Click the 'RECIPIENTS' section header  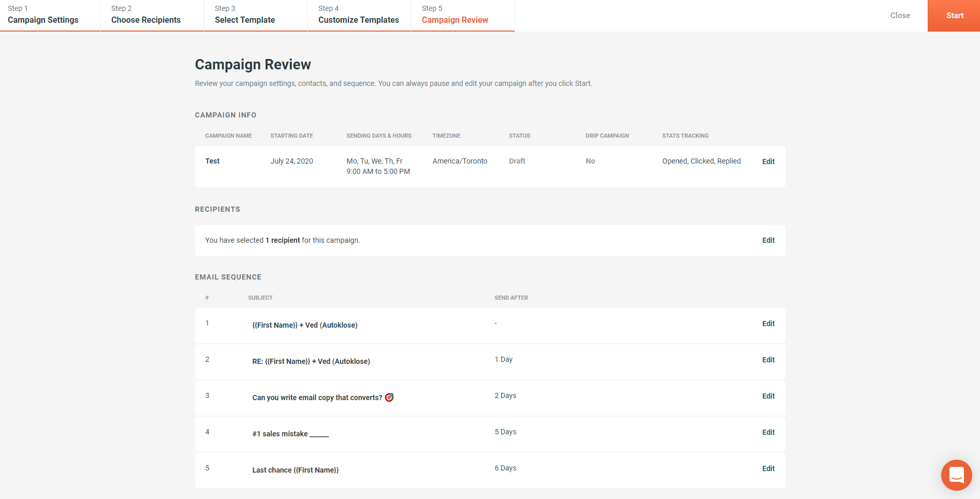(x=217, y=209)
